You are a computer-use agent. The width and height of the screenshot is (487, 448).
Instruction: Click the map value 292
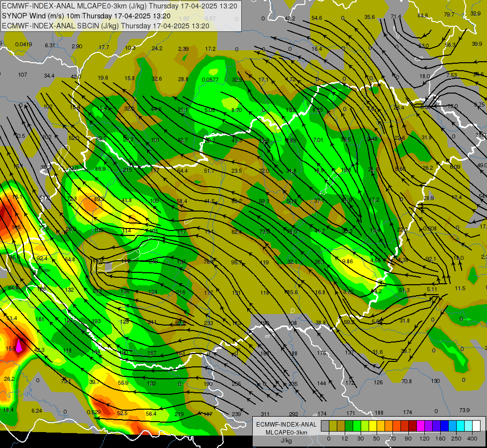tap(293, 414)
